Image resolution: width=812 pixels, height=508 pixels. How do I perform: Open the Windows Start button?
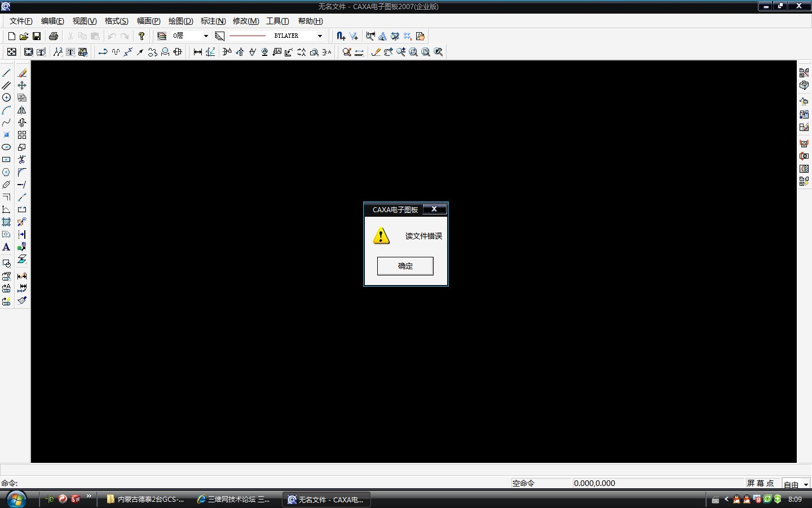point(16,499)
